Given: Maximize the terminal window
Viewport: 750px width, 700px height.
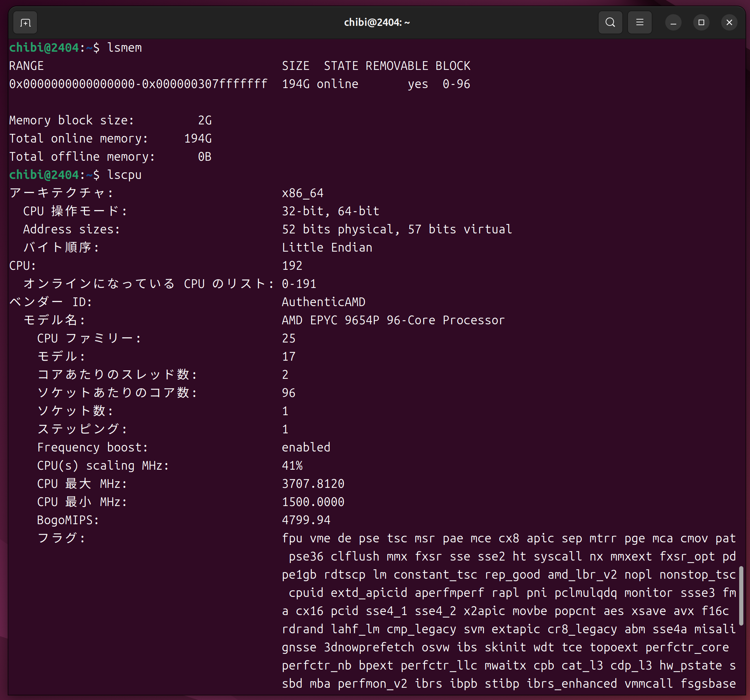Looking at the screenshot, I should click(x=701, y=23).
